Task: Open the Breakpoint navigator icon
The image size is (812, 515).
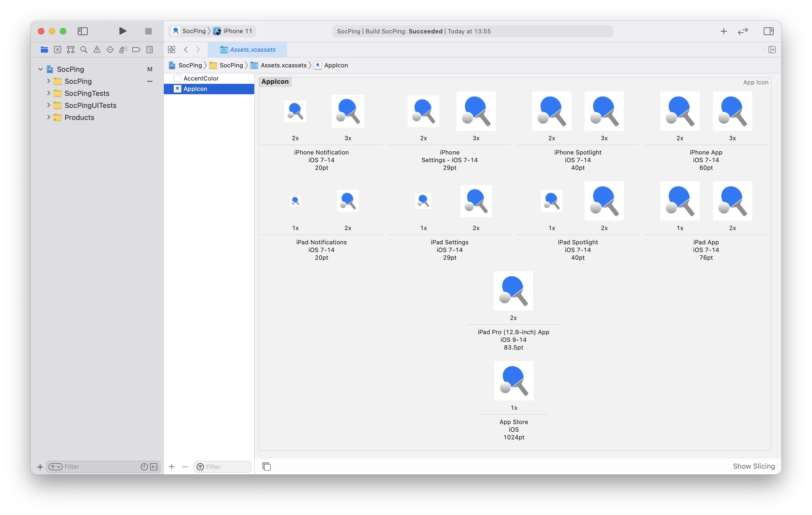Action: (x=136, y=50)
